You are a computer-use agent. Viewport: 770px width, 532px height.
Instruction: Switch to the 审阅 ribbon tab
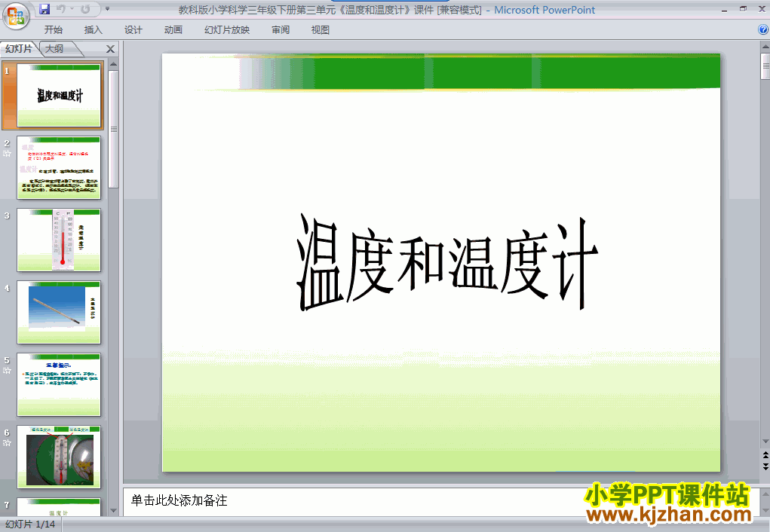click(x=281, y=30)
